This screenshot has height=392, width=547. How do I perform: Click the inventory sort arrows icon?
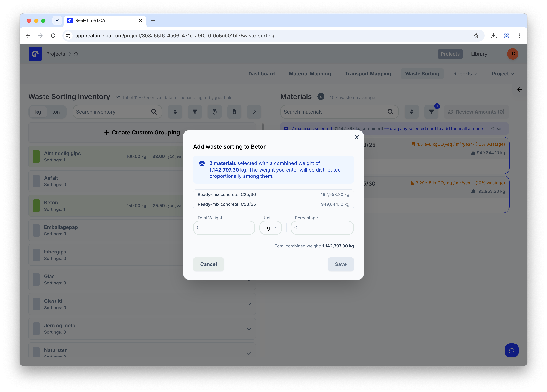[x=175, y=112]
